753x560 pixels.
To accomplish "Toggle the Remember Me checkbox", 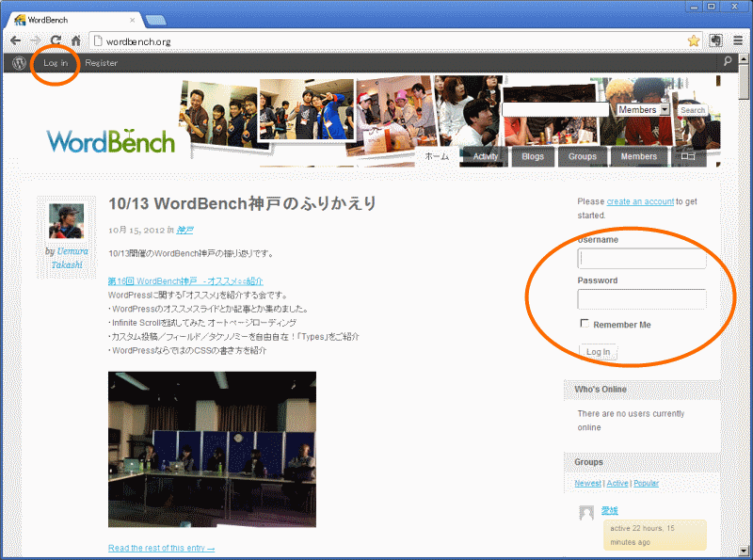I will (x=585, y=323).
